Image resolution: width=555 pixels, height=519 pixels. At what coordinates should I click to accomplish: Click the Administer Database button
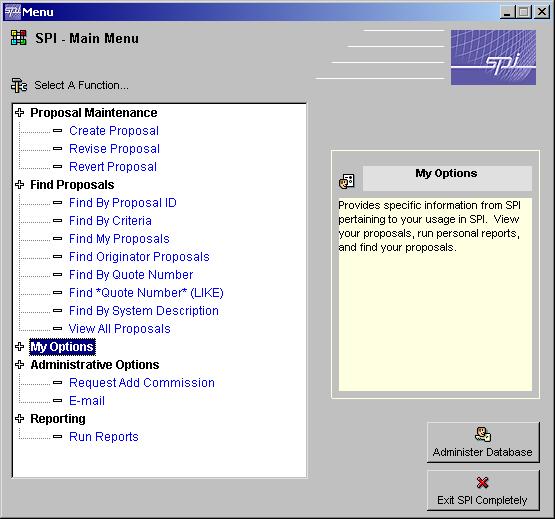click(483, 442)
